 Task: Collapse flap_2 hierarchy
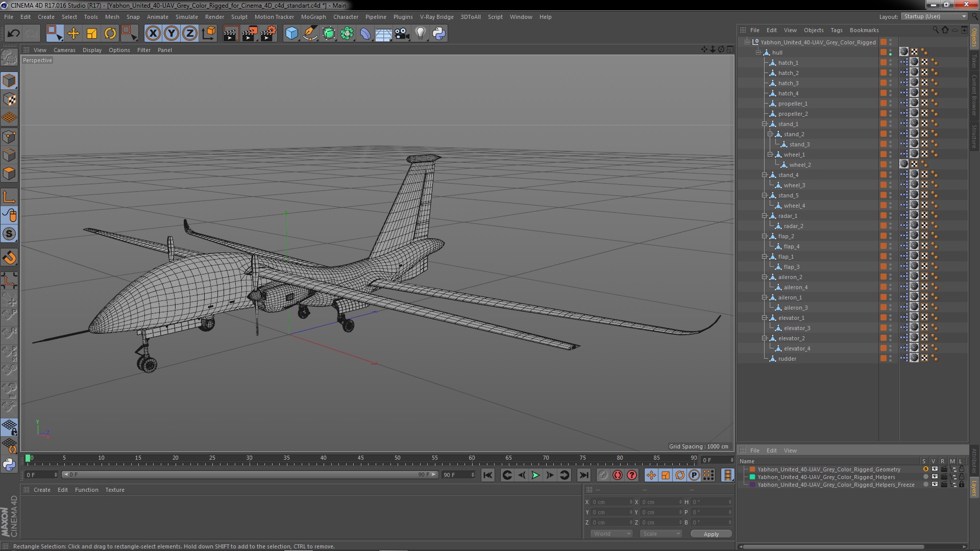click(x=765, y=236)
